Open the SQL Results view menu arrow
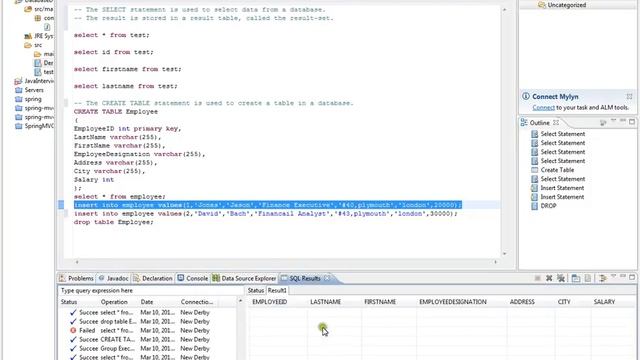 pyautogui.click(x=613, y=277)
